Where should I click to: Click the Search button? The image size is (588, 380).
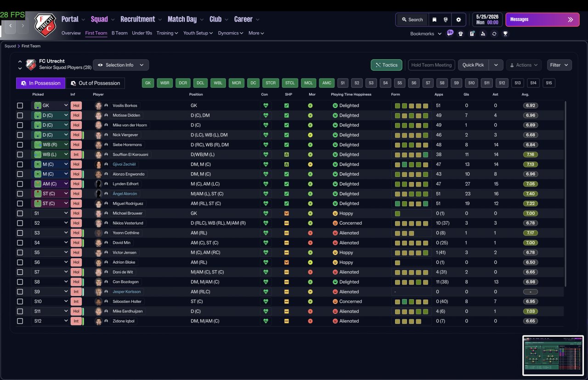[412, 20]
